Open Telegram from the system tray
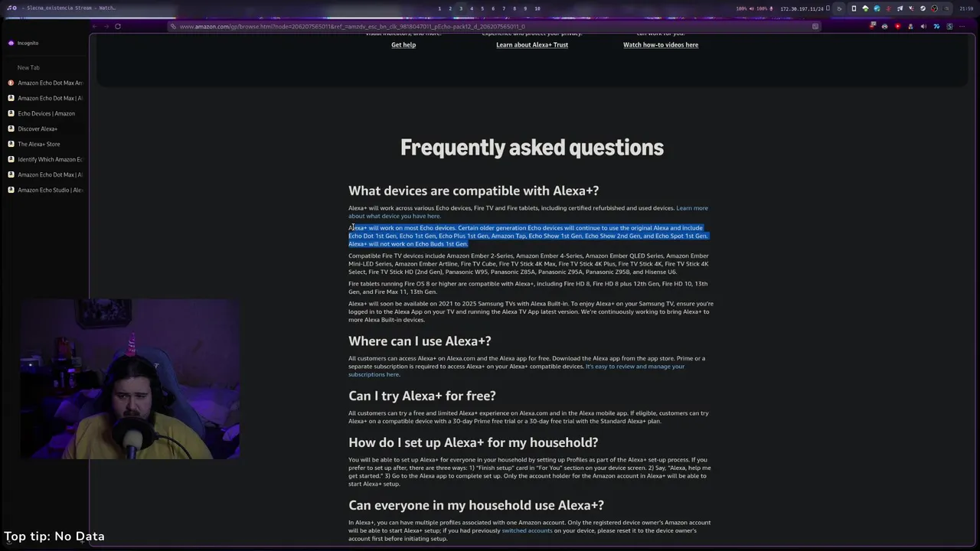Screen dimensions: 980x551 (900, 8)
